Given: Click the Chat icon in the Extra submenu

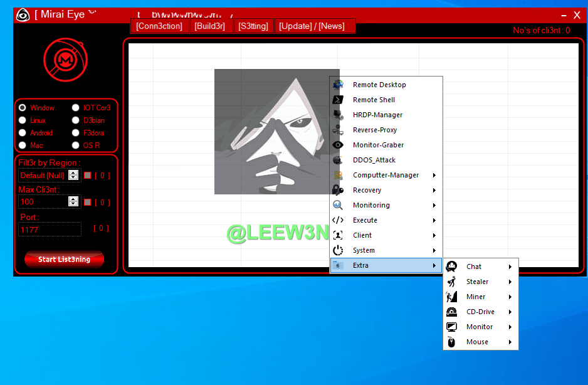Looking at the screenshot, I should pos(451,266).
